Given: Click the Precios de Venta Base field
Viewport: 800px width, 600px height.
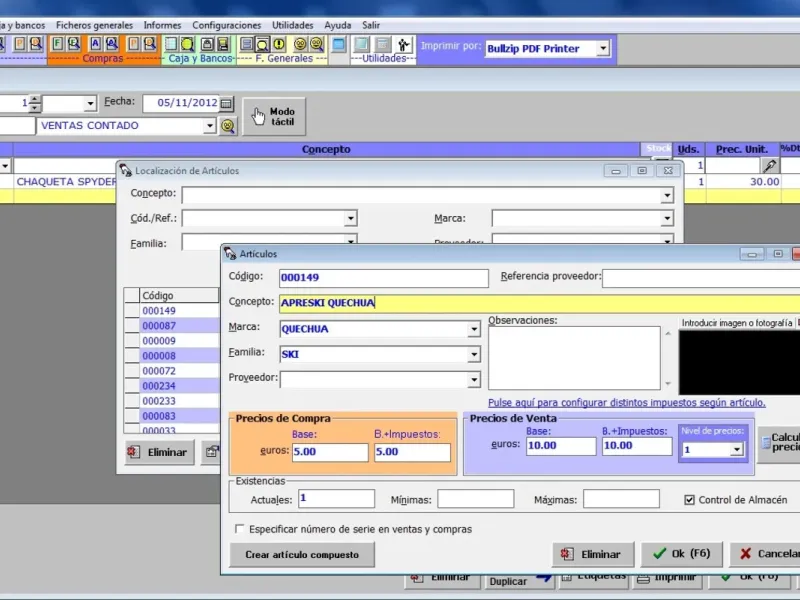Looking at the screenshot, I should point(561,446).
